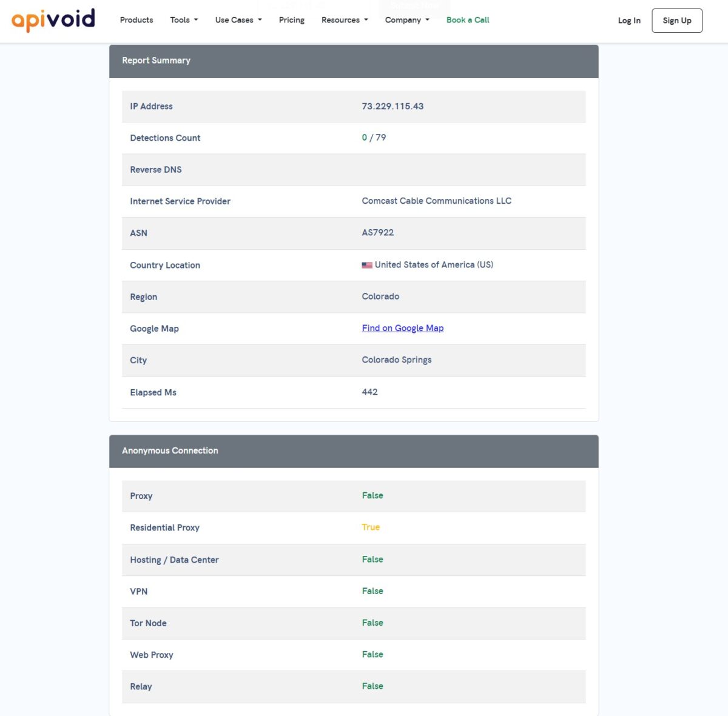The image size is (728, 716).
Task: Open the Pricing page
Action: point(292,20)
